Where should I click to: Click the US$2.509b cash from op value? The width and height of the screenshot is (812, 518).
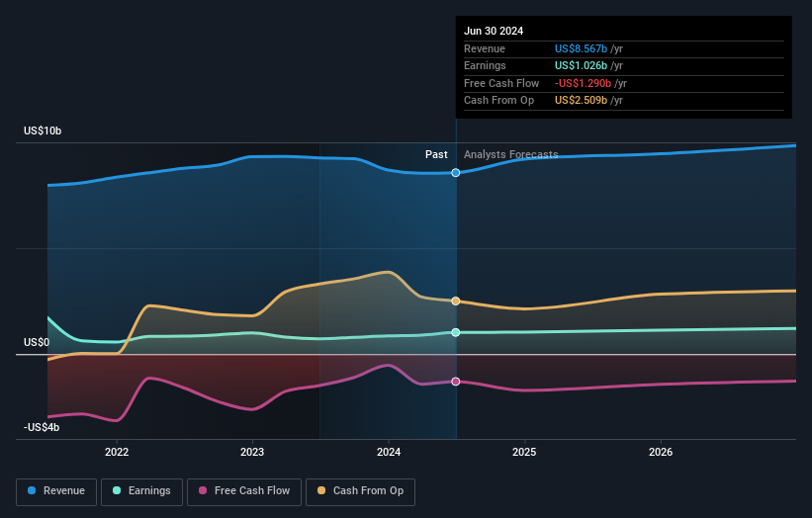(x=581, y=101)
